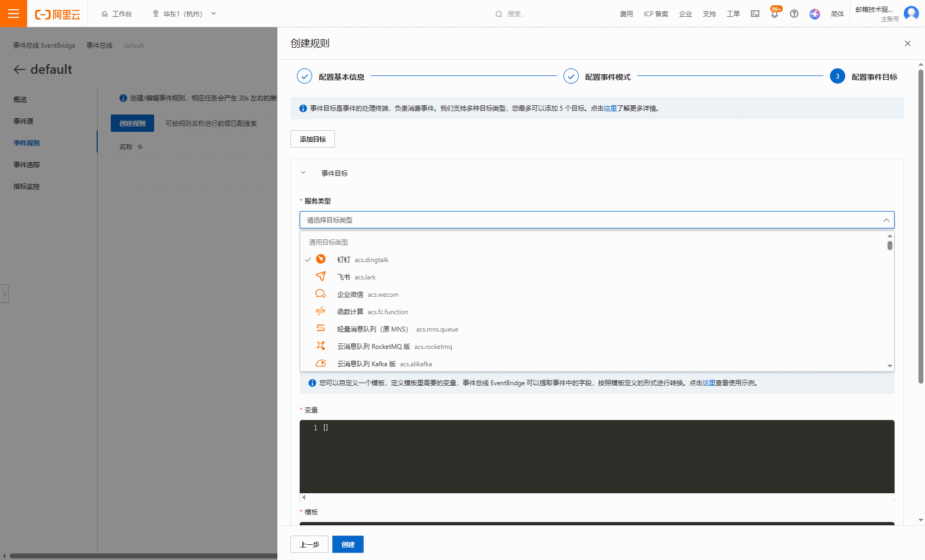Image resolution: width=925 pixels, height=560 pixels.
Task: Click the dropdown list scrollbar thumb
Action: [x=890, y=245]
